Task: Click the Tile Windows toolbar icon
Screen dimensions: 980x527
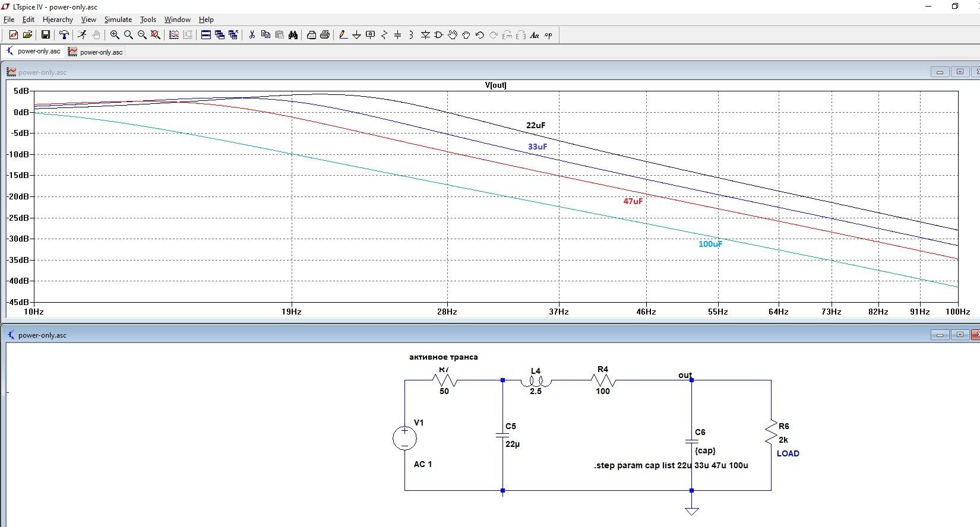Action: point(206,35)
